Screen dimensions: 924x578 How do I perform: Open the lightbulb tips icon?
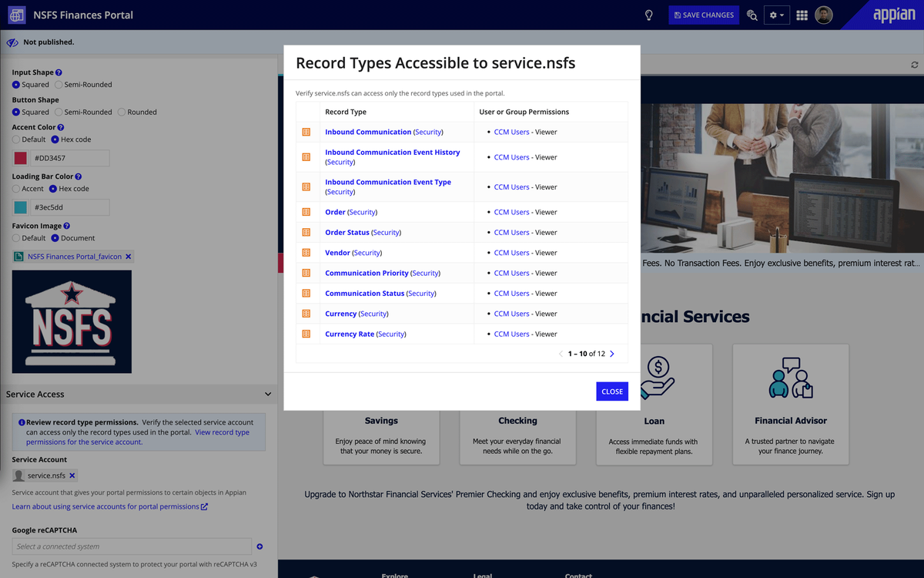click(648, 15)
